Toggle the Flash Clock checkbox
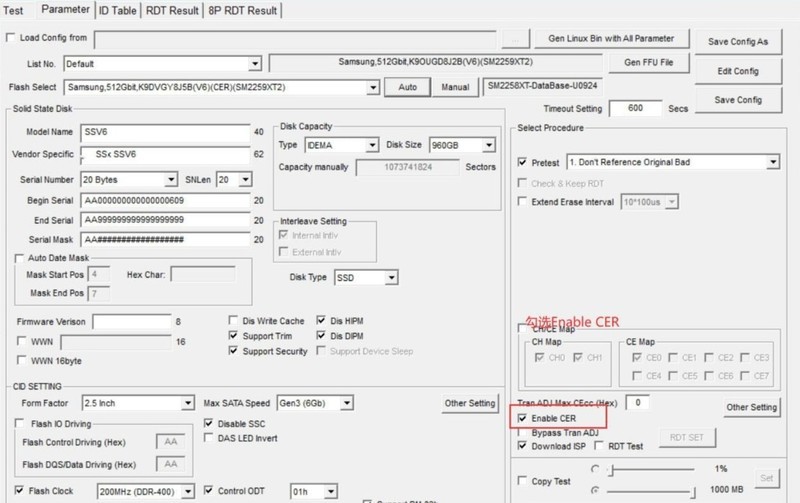Image resolution: width=800 pixels, height=503 pixels. pyautogui.click(x=19, y=490)
